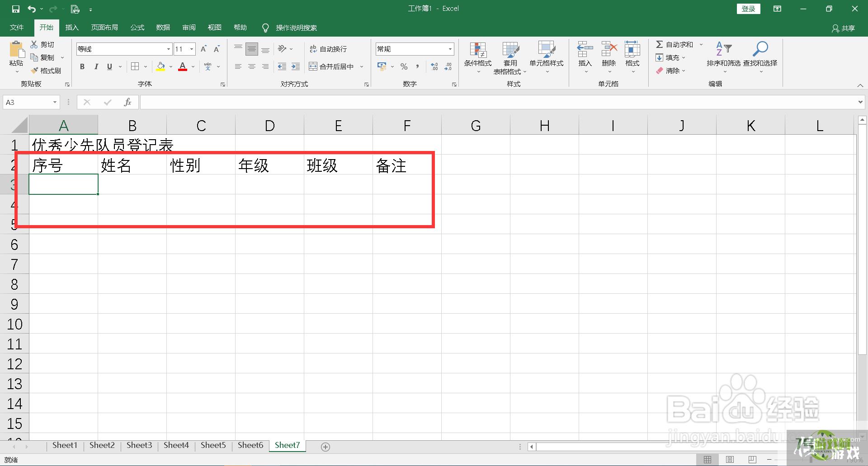Image resolution: width=868 pixels, height=466 pixels.
Task: Toggle align text right
Action: pyautogui.click(x=265, y=66)
